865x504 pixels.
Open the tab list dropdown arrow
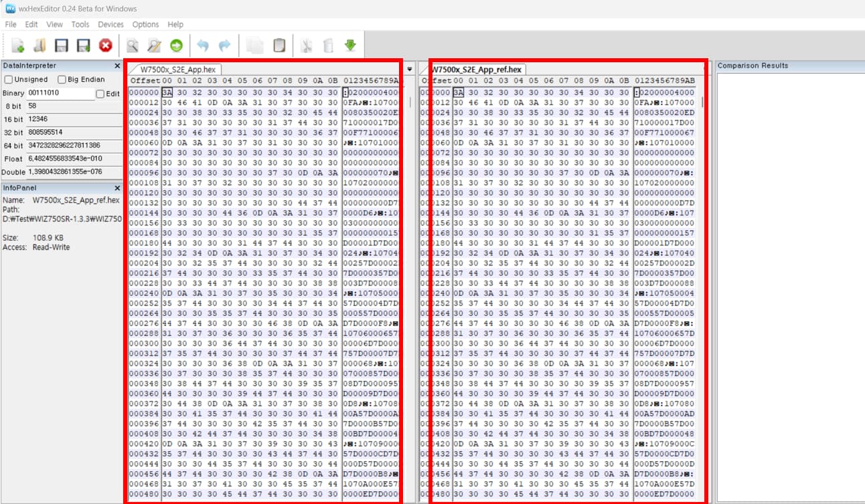pyautogui.click(x=409, y=69)
